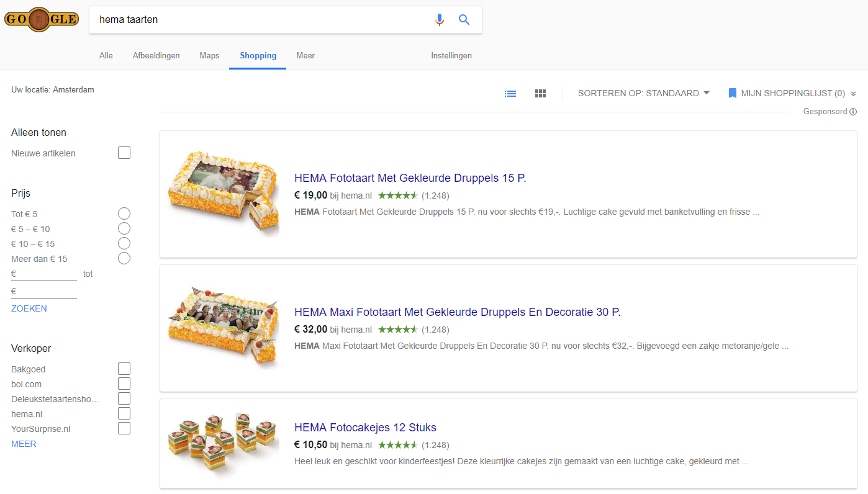Select the € 10 – € 15 price option

pyautogui.click(x=124, y=244)
